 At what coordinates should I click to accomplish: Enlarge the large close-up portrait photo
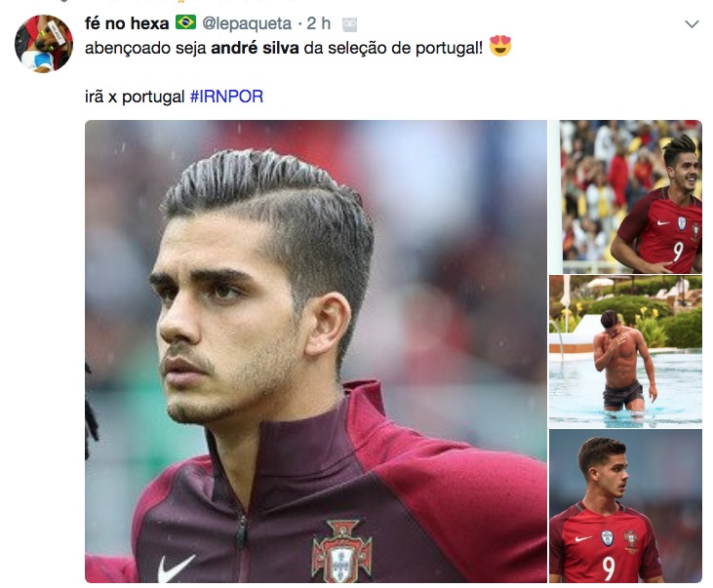click(x=316, y=351)
